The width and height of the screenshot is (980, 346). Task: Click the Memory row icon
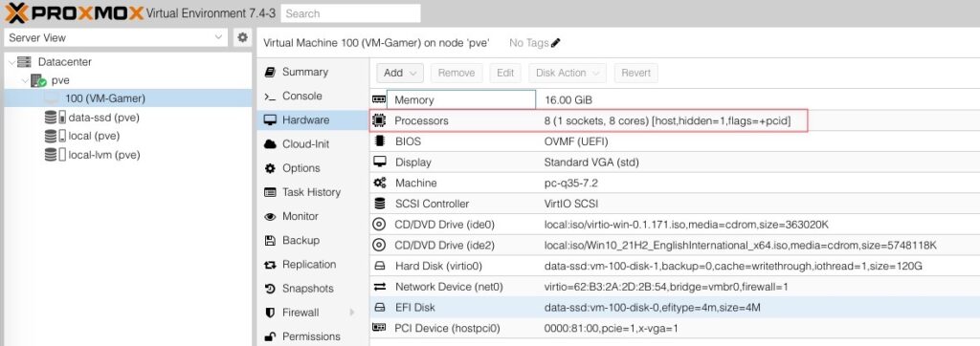(379, 100)
